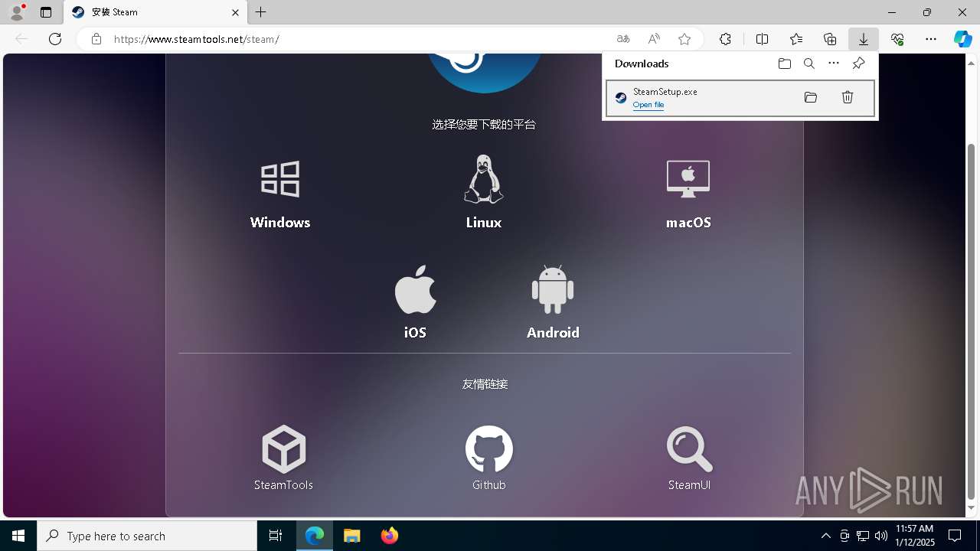This screenshot has width=980, height=551.
Task: Choose the Android robot download icon
Action: 553,289
